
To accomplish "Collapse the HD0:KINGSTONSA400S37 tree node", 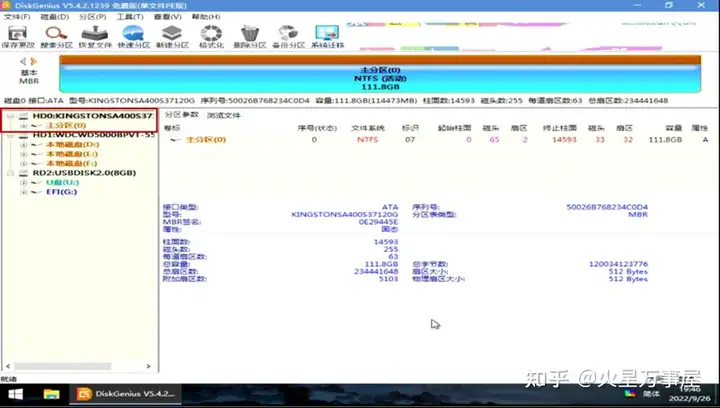I will (x=10, y=116).
